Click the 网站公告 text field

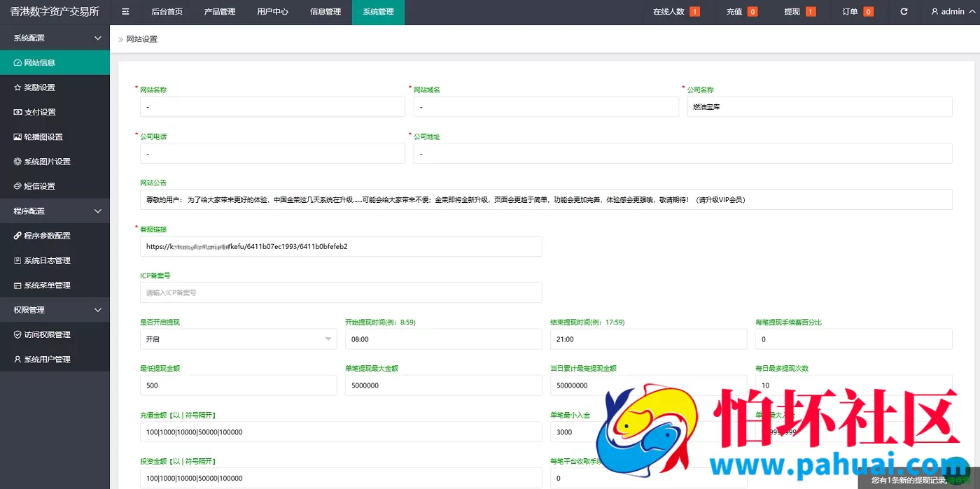click(x=546, y=199)
